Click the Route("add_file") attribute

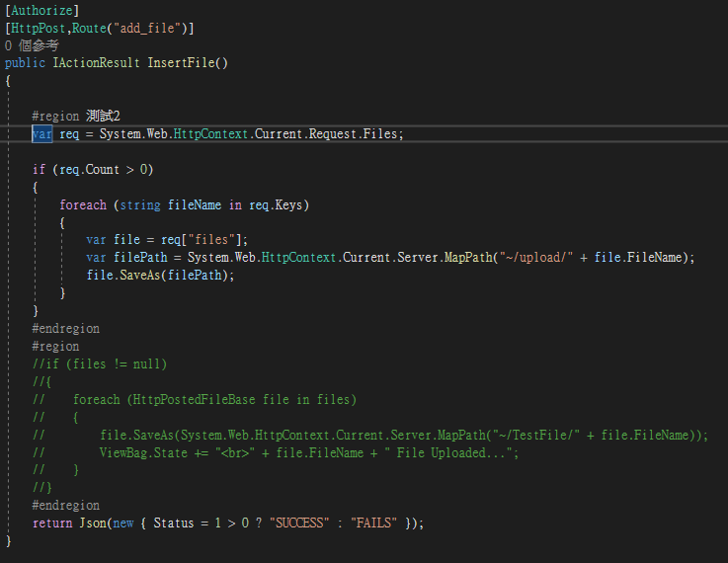tap(129, 29)
